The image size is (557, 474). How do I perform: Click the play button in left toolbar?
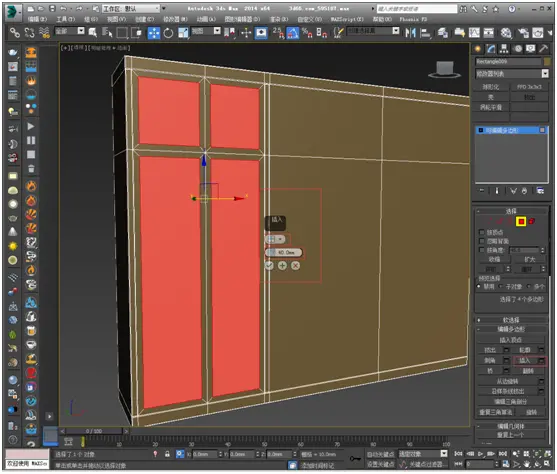[31, 126]
